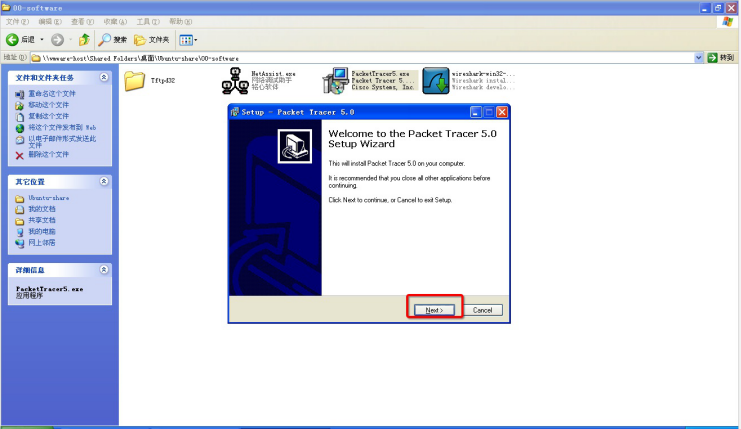Viewport: 741px width, 429px height.
Task: Click the Windows flag logo in menu bar
Action: tap(728, 22)
